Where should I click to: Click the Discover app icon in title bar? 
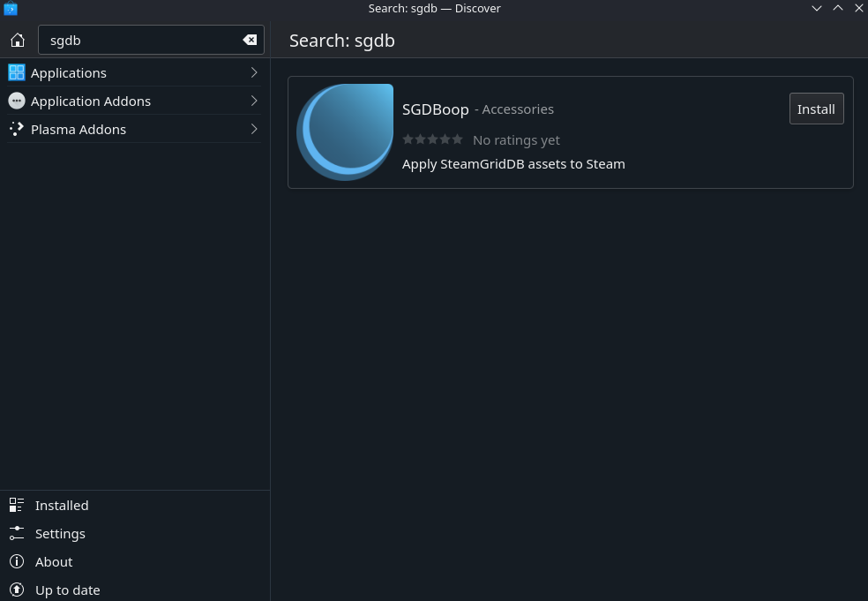point(10,8)
